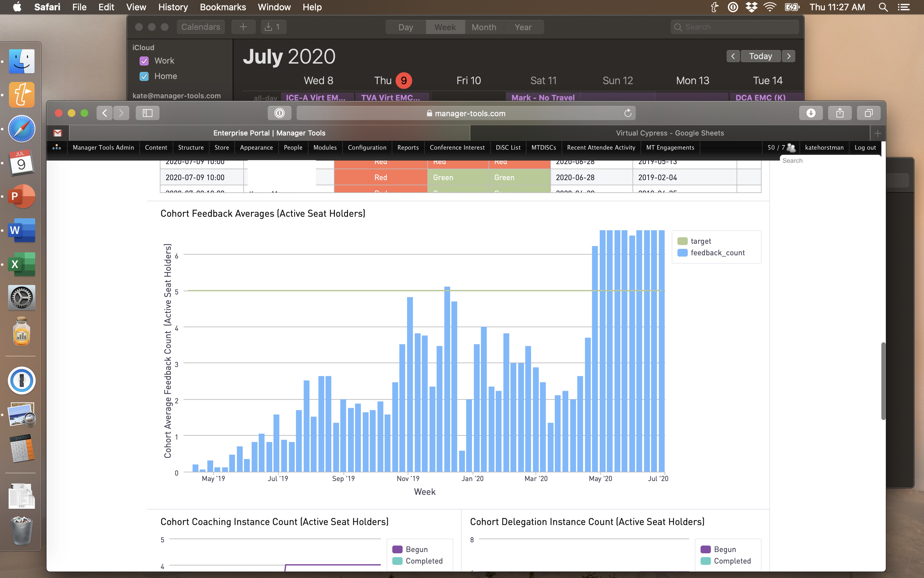
Task: Uncheck the Home calendar checkbox
Action: click(x=144, y=76)
